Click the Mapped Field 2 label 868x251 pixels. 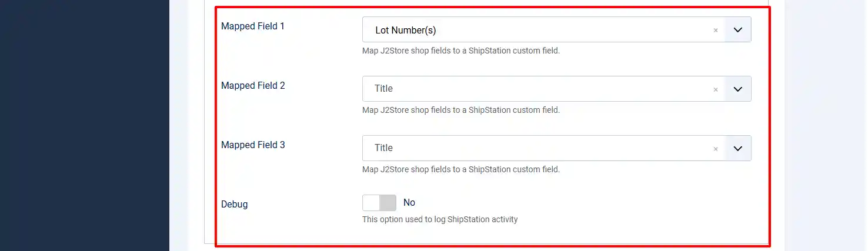coord(253,85)
